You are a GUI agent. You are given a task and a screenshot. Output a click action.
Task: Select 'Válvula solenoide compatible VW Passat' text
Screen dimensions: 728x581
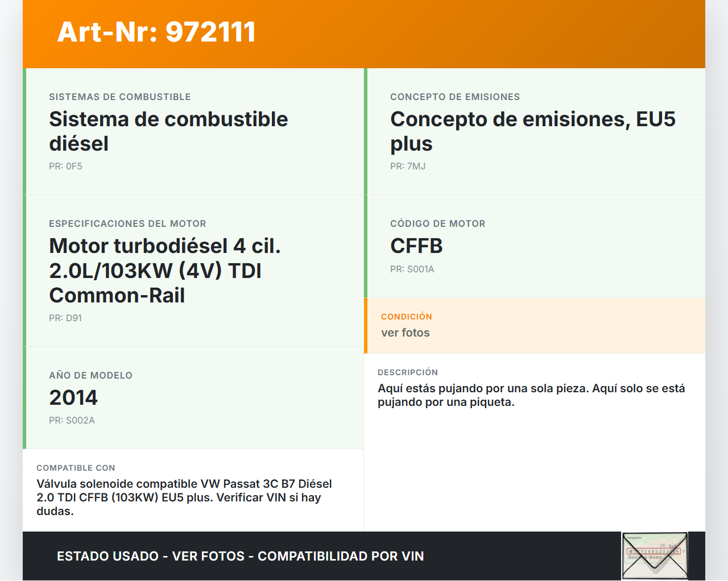(x=148, y=484)
